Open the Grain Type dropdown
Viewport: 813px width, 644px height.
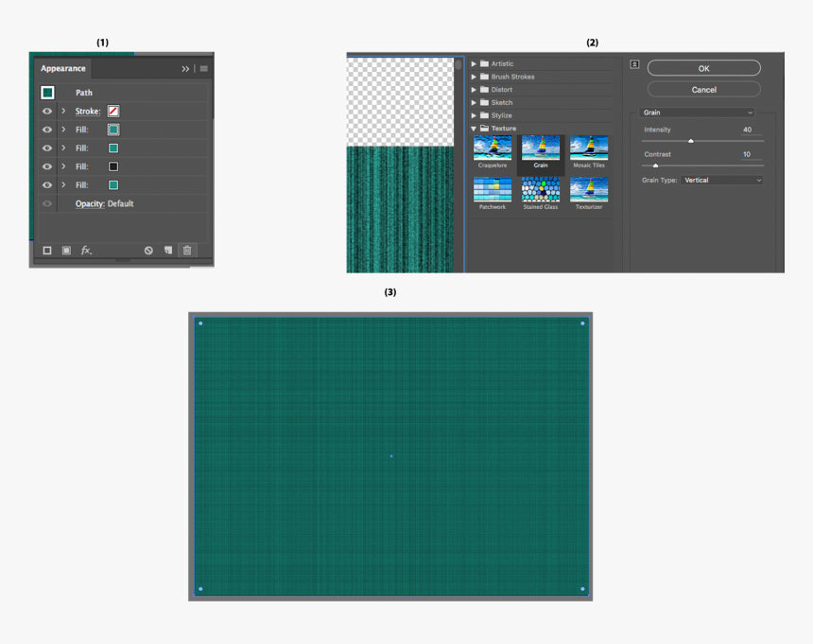(721, 180)
